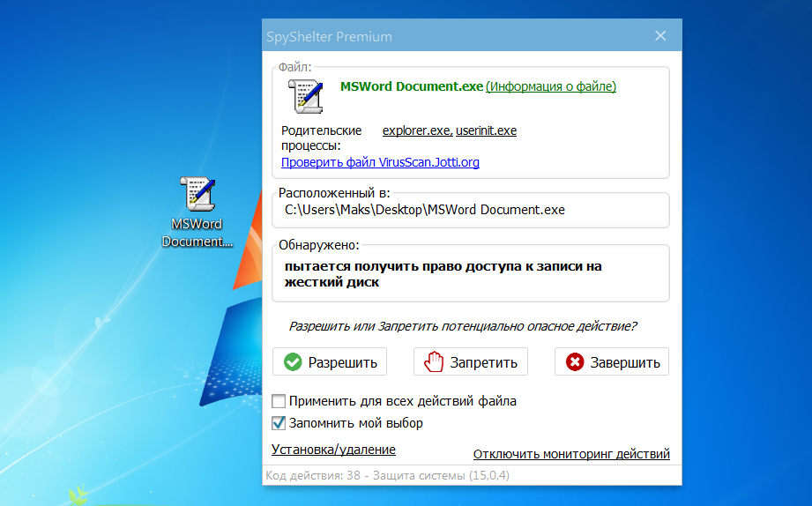Image resolution: width=812 pixels, height=506 pixels.
Task: Click the MSWord Document desktop icon
Action: point(197,212)
